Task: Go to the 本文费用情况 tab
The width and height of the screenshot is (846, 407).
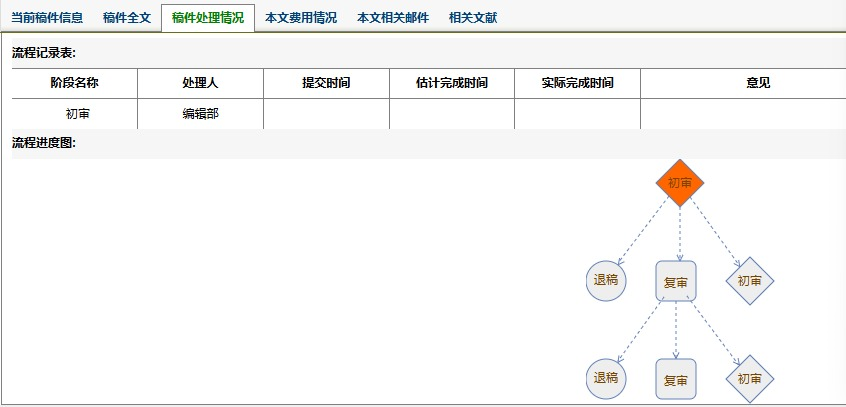Action: click(301, 18)
